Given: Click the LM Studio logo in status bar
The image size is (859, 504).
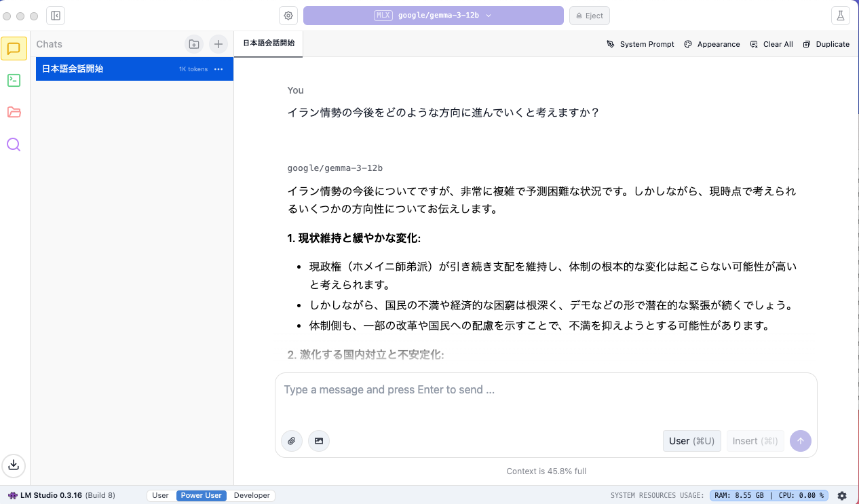Looking at the screenshot, I should point(13,496).
